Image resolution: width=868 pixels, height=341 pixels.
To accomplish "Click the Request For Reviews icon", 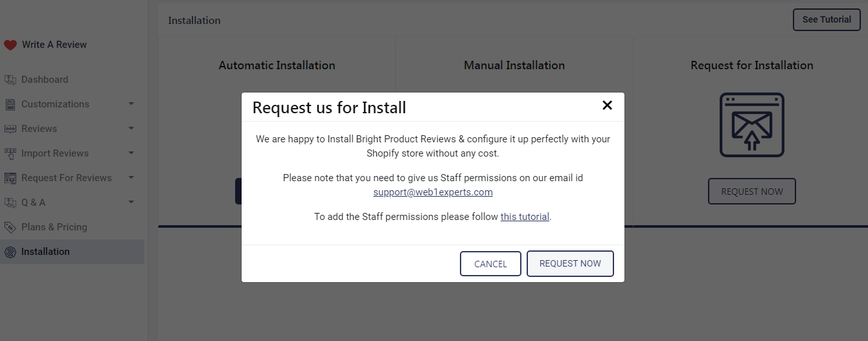I will (x=10, y=178).
